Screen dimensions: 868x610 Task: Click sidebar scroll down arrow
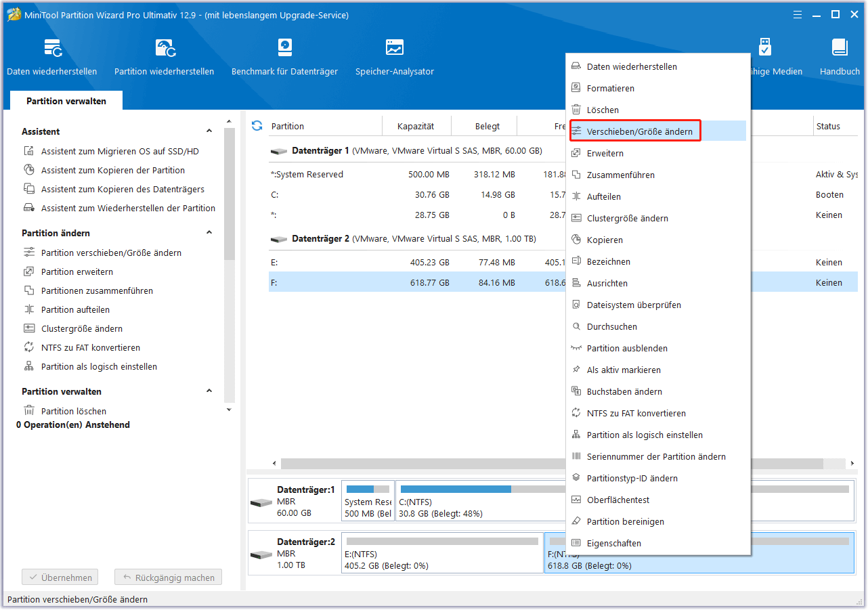(x=229, y=410)
